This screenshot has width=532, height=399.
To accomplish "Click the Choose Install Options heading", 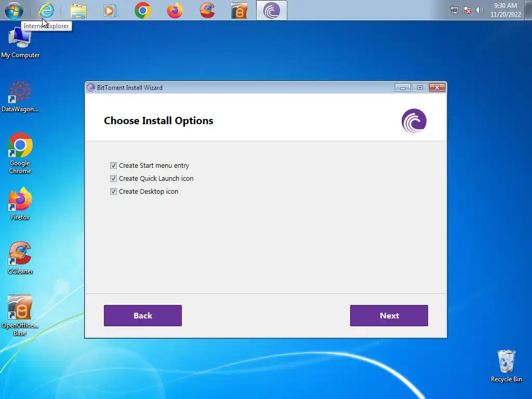I will tap(158, 121).
